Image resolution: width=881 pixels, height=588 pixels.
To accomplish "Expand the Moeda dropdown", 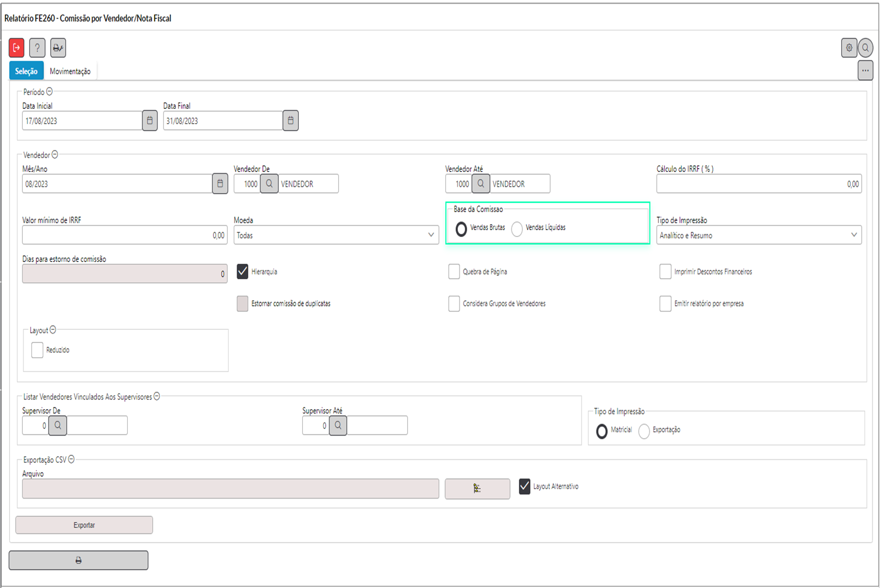I will tap(336, 235).
